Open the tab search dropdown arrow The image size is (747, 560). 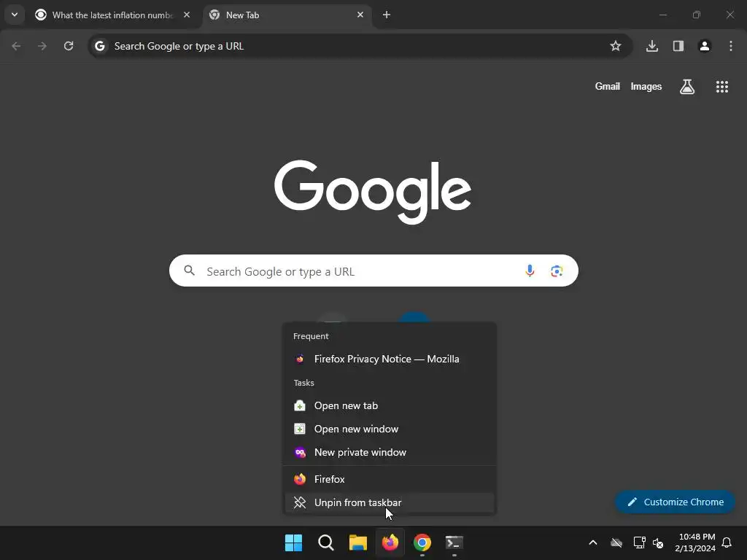15,15
